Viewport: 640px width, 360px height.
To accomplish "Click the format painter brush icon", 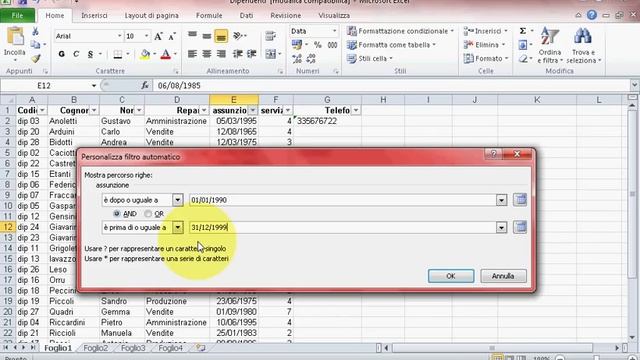I will point(36,59).
